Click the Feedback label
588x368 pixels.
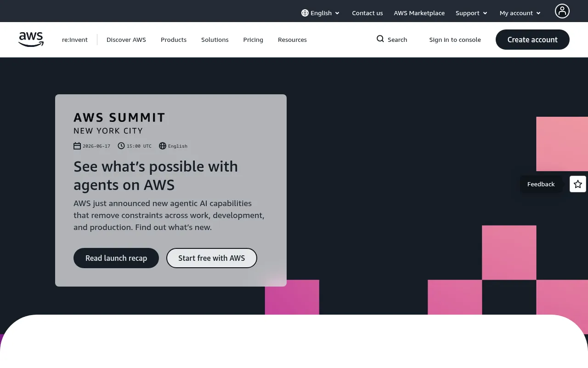(541, 184)
